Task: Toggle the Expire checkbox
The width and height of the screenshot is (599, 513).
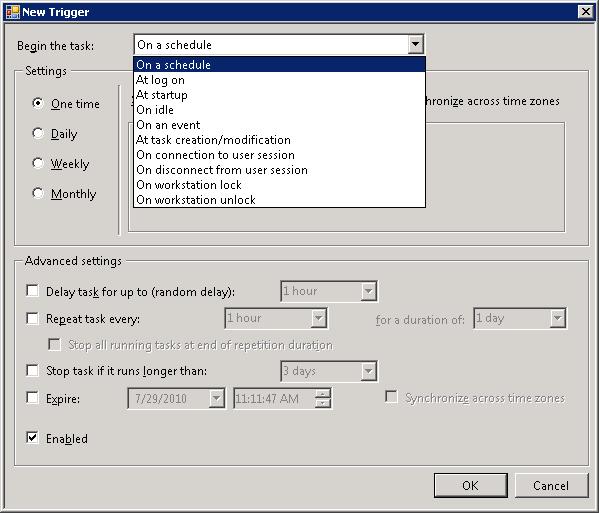Action: (32, 398)
